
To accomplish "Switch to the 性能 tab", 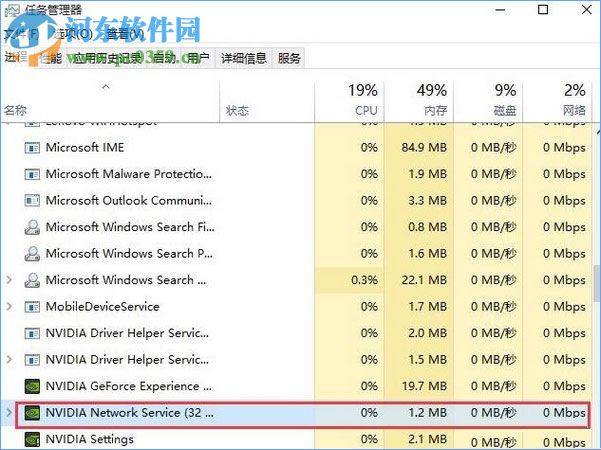I will pos(51,58).
